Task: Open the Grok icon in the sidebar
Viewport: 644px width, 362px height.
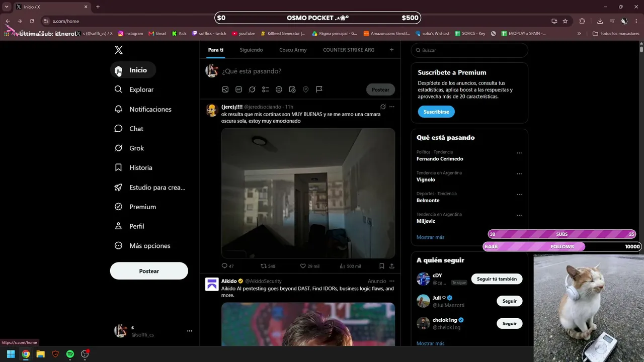Action: point(118,148)
